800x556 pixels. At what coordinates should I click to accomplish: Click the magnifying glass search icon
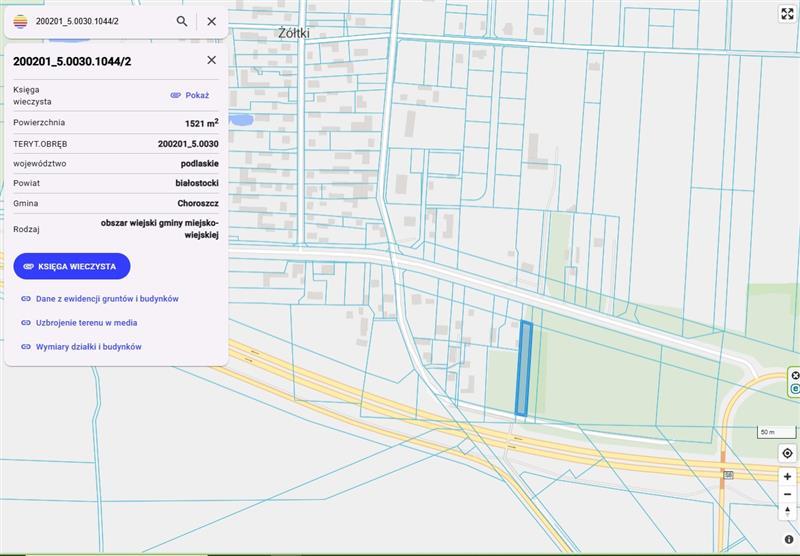182,21
